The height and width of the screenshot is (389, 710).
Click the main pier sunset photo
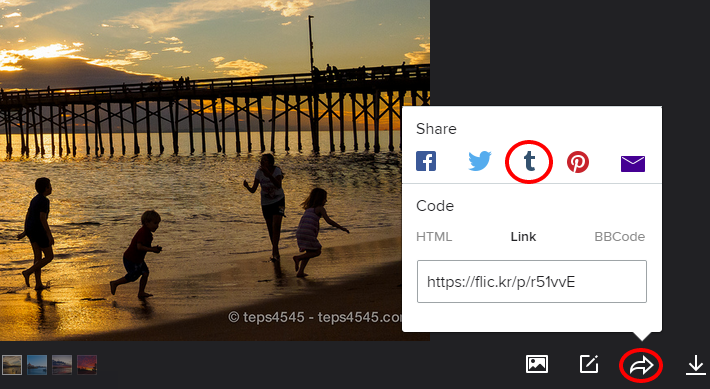click(199, 170)
